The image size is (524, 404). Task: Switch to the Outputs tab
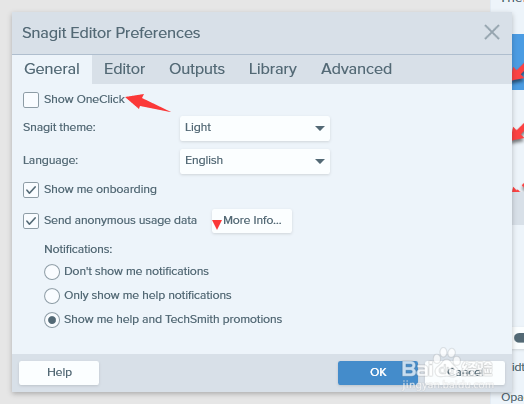[x=197, y=69]
